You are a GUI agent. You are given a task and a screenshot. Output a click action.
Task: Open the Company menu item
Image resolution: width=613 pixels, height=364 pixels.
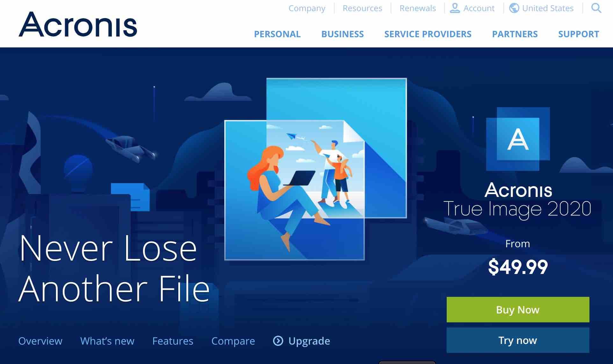point(307,8)
